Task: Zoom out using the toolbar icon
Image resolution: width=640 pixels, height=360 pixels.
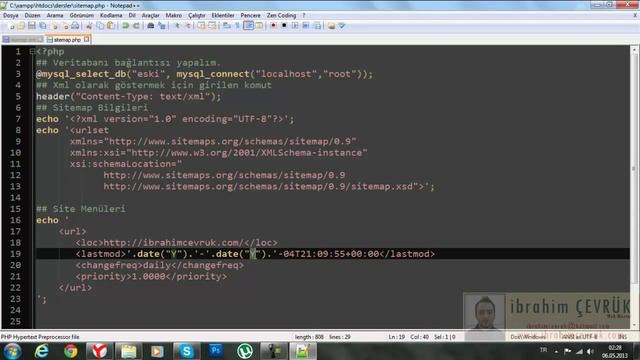Action: pyautogui.click(x=188, y=26)
